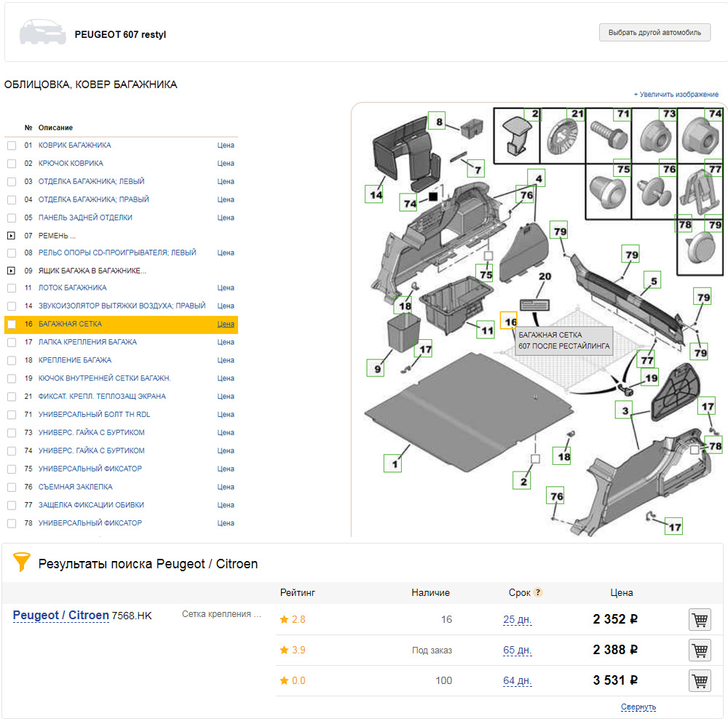Add the 2 388 ₽ offer to cart
The image size is (728, 724).
pyautogui.click(x=699, y=650)
